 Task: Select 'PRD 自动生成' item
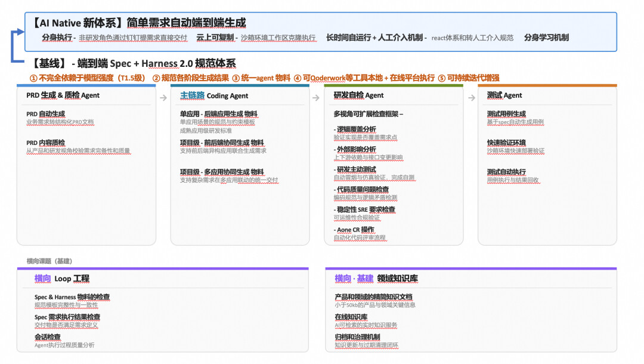(45, 114)
